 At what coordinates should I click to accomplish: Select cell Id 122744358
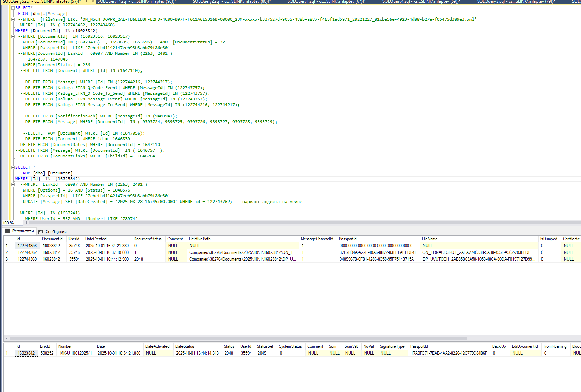click(27, 246)
